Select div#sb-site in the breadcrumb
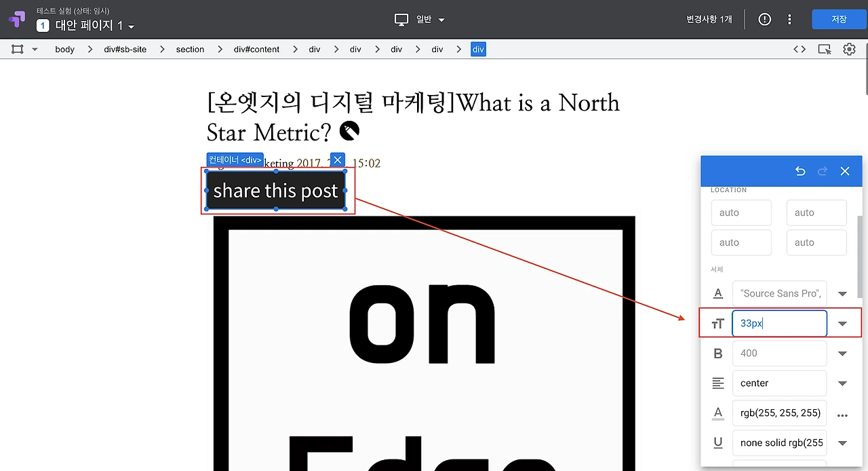The width and height of the screenshot is (868, 471). (125, 49)
